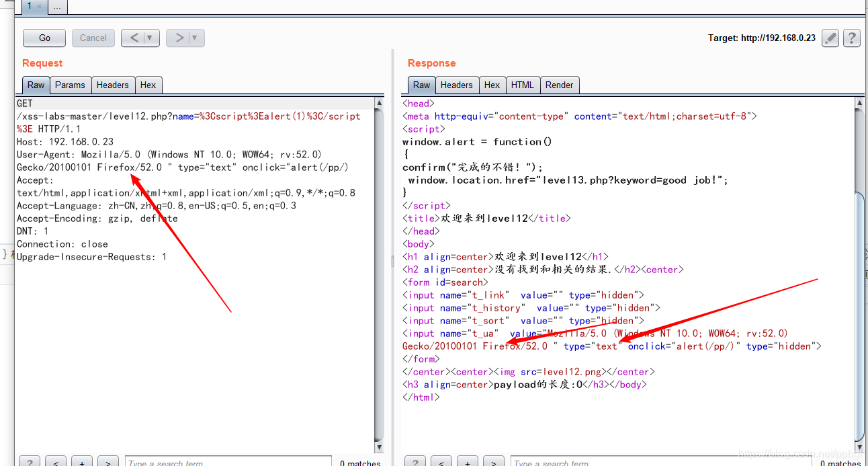868x466 pixels.
Task: Click the response search help question mark button
Action: pyautogui.click(x=415, y=462)
